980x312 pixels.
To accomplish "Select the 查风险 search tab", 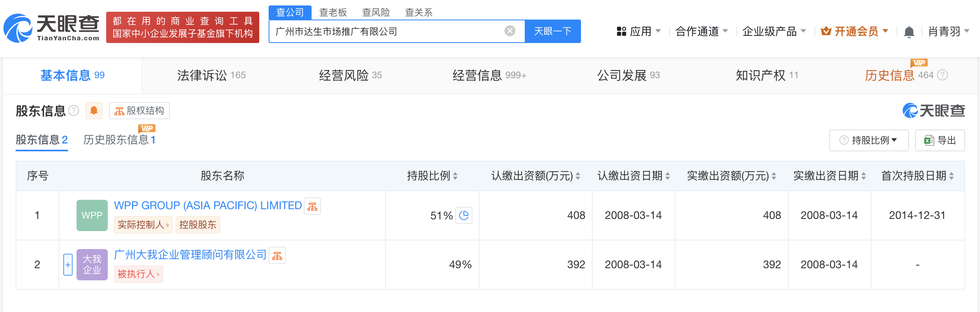I will 376,13.
